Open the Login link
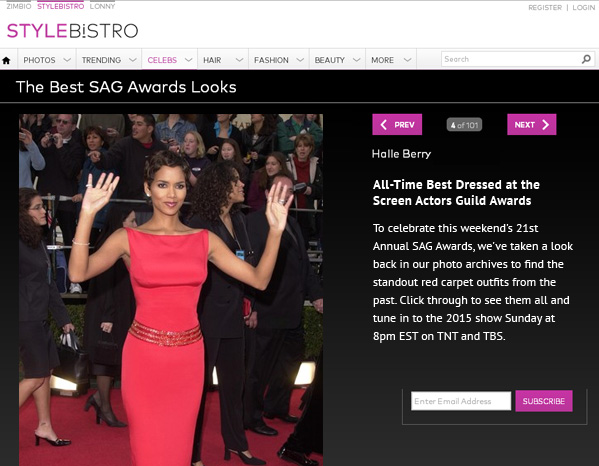The image size is (599, 466). (x=583, y=7)
